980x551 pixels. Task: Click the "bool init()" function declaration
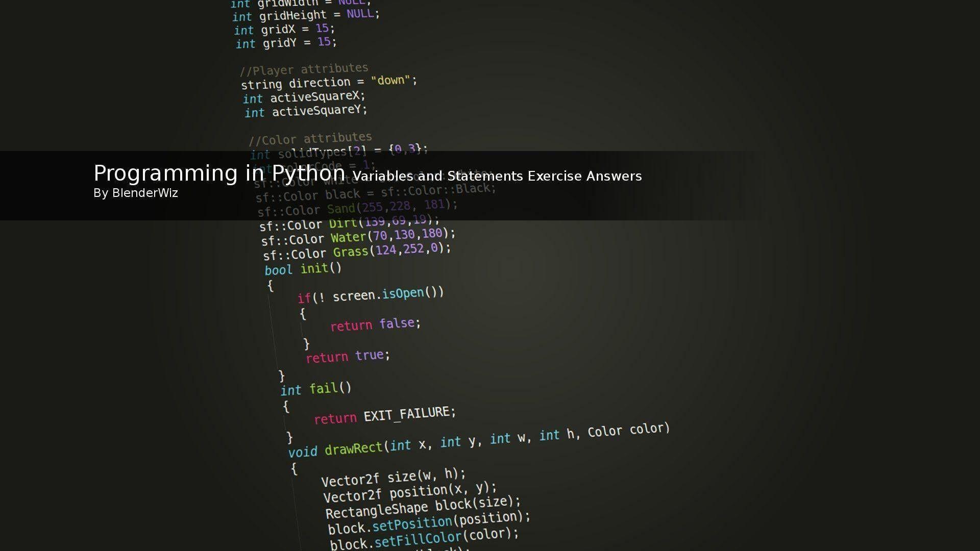(x=303, y=269)
